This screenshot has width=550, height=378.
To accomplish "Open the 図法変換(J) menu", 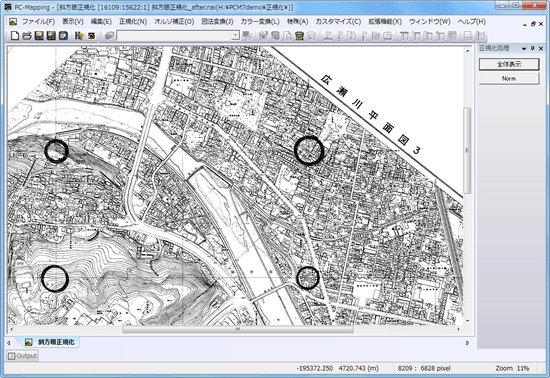I will (x=217, y=22).
